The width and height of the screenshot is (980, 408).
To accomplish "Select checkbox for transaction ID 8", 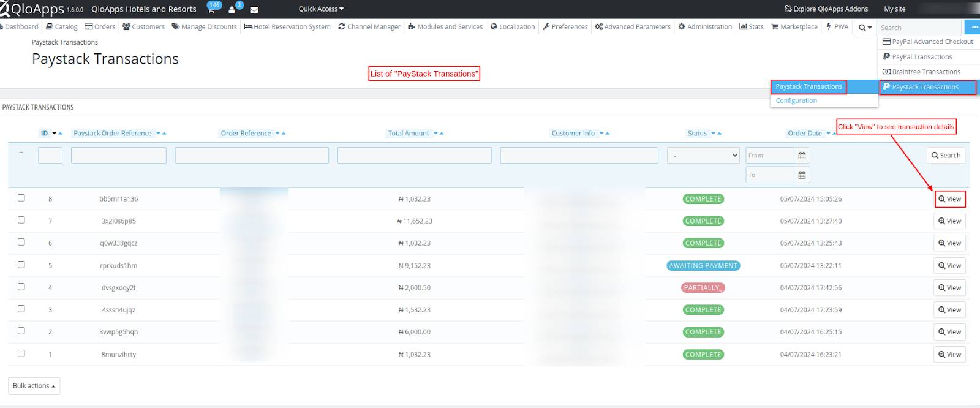I will [21, 198].
